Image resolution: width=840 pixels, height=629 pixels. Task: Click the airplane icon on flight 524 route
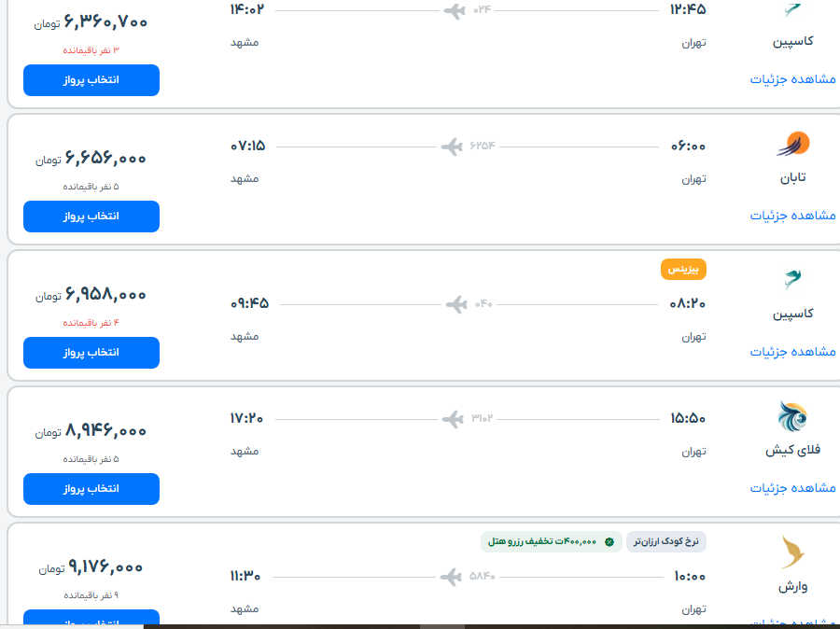455,12
